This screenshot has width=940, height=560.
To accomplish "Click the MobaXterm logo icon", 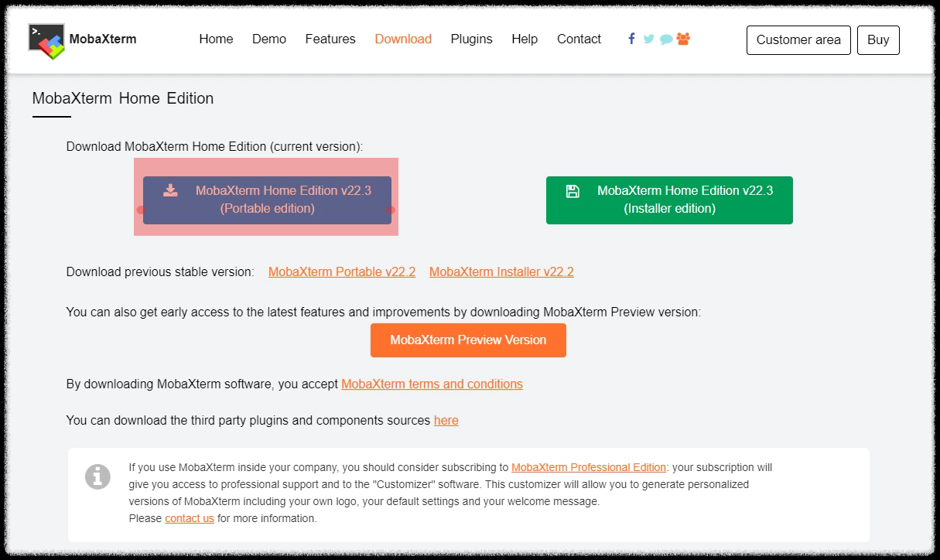I will point(46,41).
